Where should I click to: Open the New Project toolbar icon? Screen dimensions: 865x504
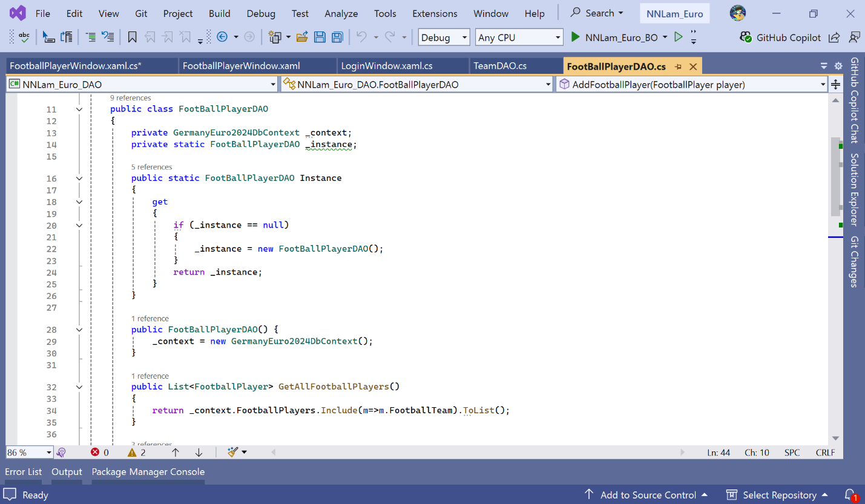point(275,37)
